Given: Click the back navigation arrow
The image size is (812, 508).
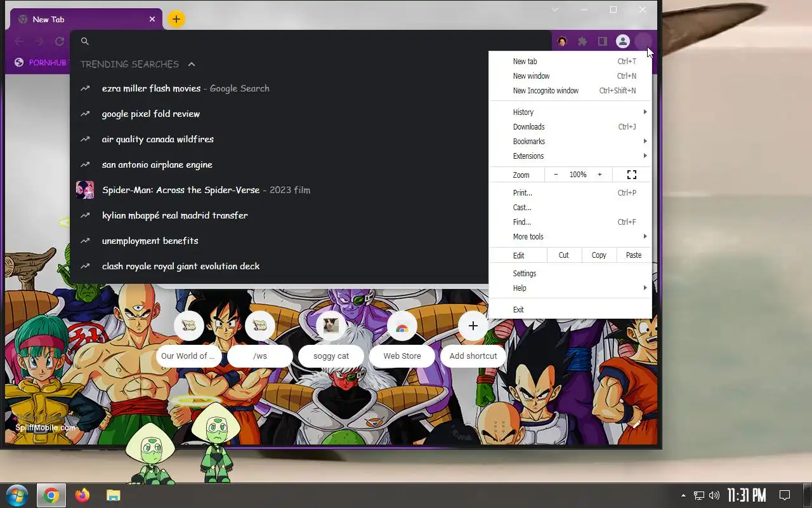Looking at the screenshot, I should click(19, 41).
